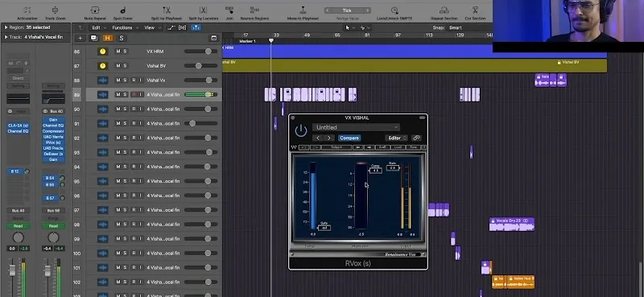Open the Editor view dropdown in plugin window
The image size is (644, 297).
click(396, 138)
